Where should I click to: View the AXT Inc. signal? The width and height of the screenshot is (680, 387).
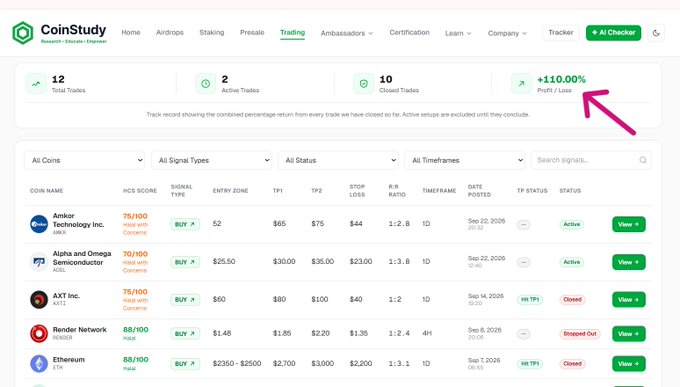tap(628, 299)
